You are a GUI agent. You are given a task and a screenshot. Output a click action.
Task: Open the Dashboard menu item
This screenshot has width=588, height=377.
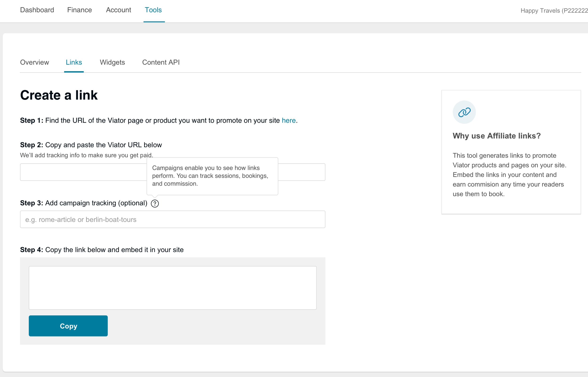[37, 10]
